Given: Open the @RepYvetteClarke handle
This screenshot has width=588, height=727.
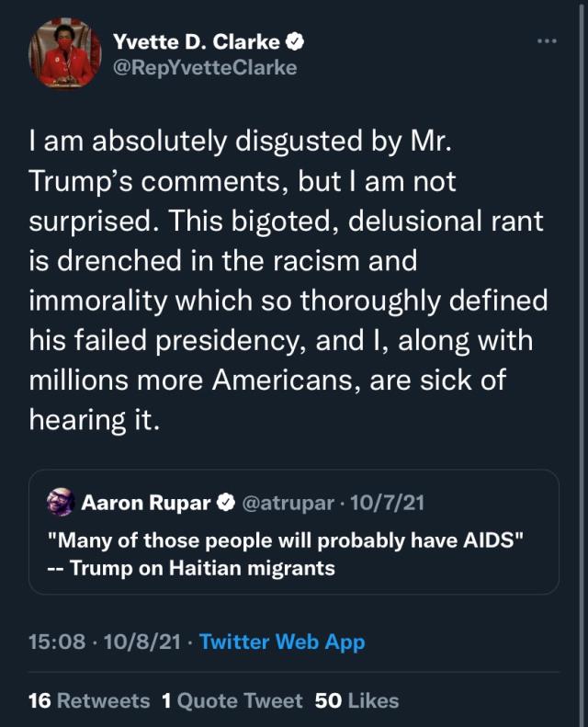Looking at the screenshot, I should (x=204, y=67).
